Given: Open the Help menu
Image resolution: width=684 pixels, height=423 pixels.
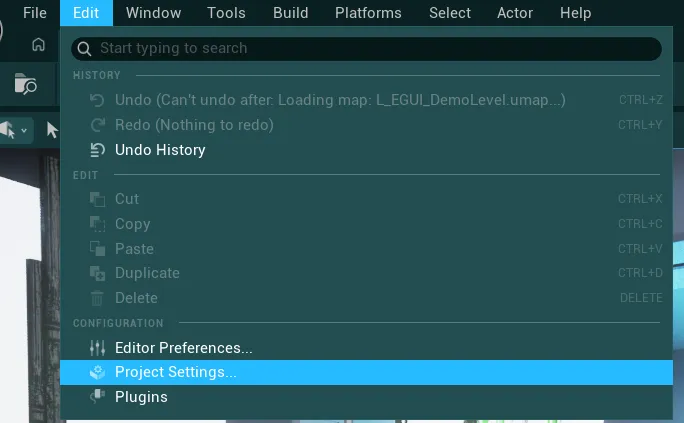Looking at the screenshot, I should tap(575, 13).
